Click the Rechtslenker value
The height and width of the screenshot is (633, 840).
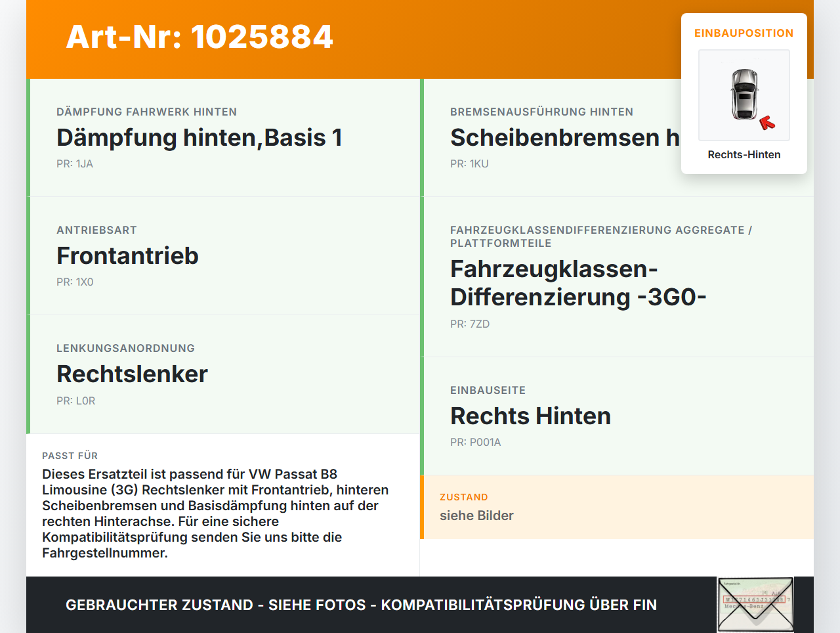pyautogui.click(x=132, y=374)
